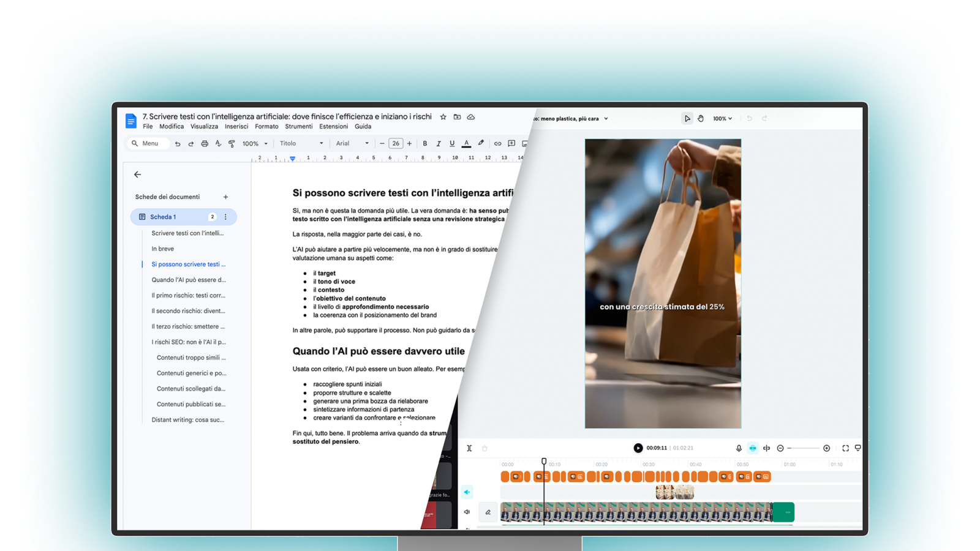The height and width of the screenshot is (551, 980).
Task: Open the Arial font dropdown
Action: point(352,143)
